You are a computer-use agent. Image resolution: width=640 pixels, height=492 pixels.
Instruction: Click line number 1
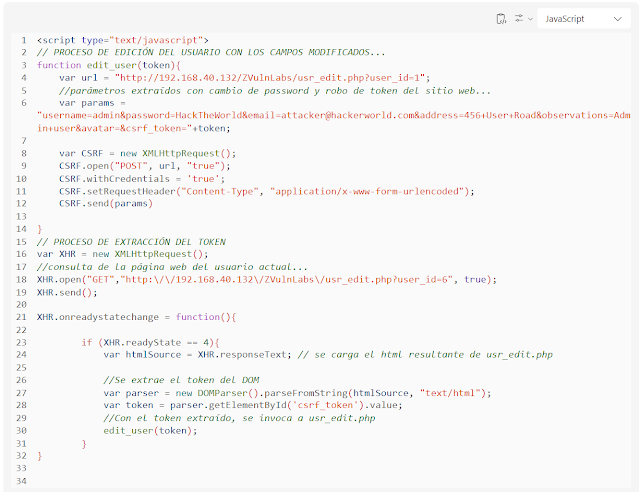24,40
